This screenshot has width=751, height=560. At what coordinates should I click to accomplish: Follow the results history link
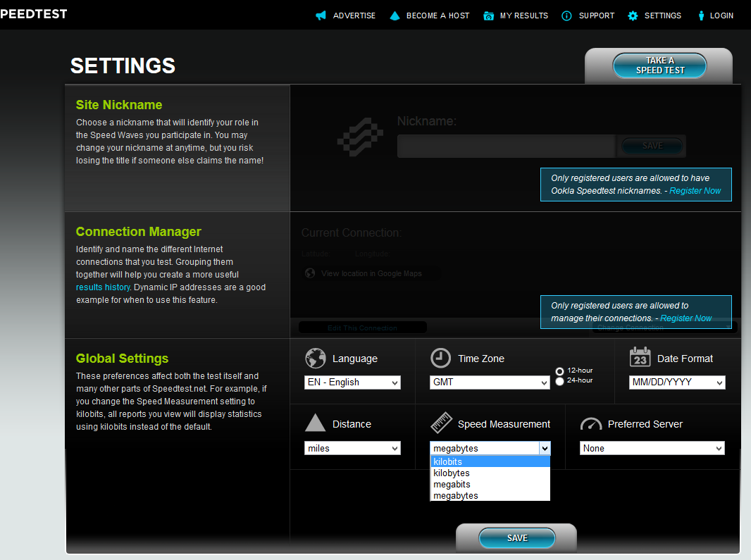click(103, 287)
